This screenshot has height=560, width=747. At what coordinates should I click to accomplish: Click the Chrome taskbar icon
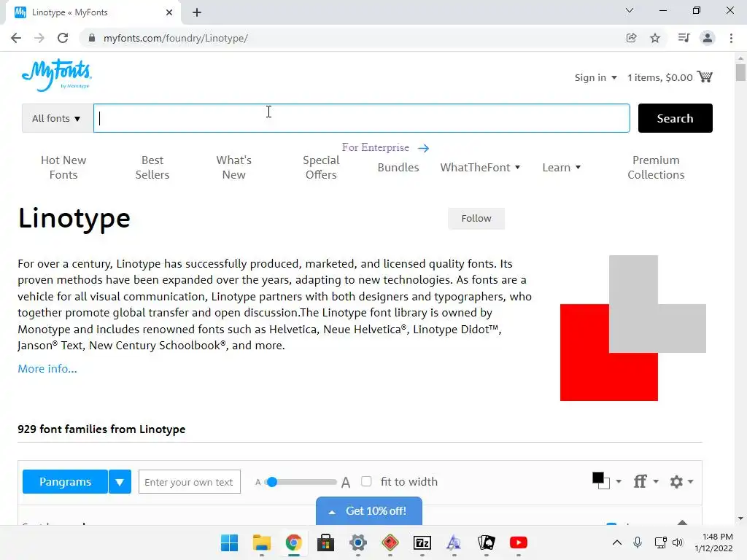pyautogui.click(x=293, y=542)
